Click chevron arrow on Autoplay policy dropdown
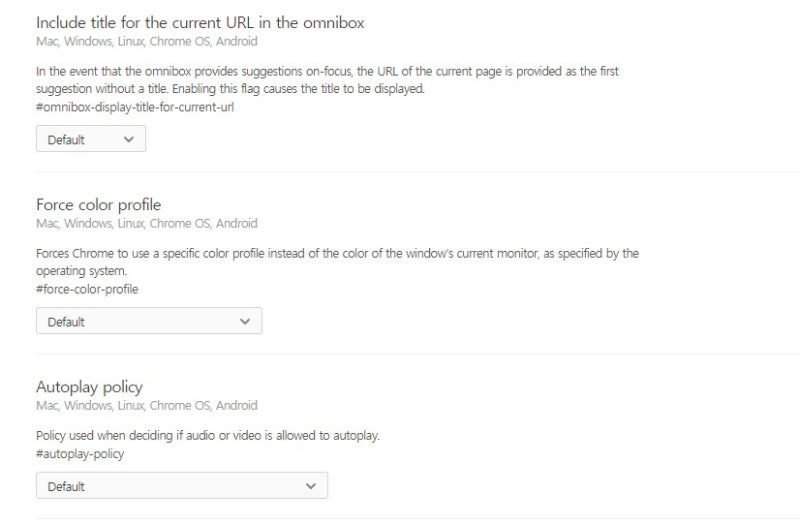800x525 pixels. [x=311, y=486]
